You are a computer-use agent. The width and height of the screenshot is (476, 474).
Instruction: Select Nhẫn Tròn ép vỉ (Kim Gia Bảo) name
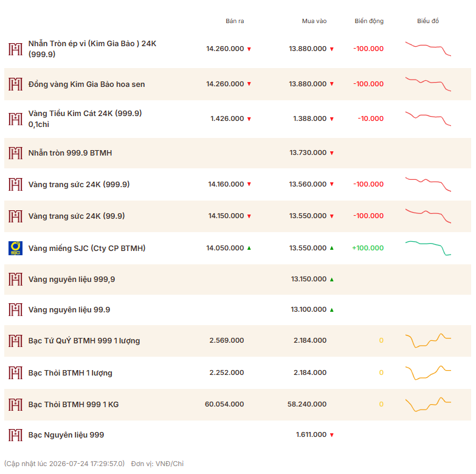point(92,49)
